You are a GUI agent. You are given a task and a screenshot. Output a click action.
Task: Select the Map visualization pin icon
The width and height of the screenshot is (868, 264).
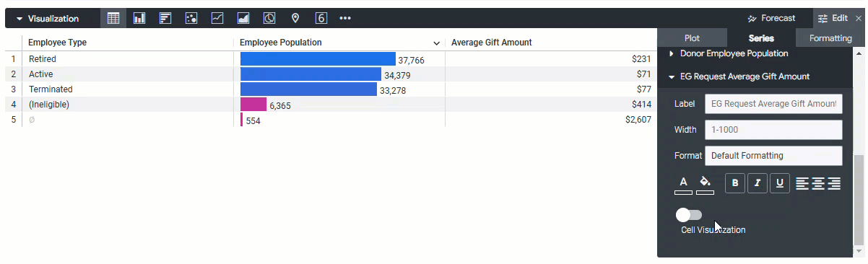pyautogui.click(x=295, y=18)
